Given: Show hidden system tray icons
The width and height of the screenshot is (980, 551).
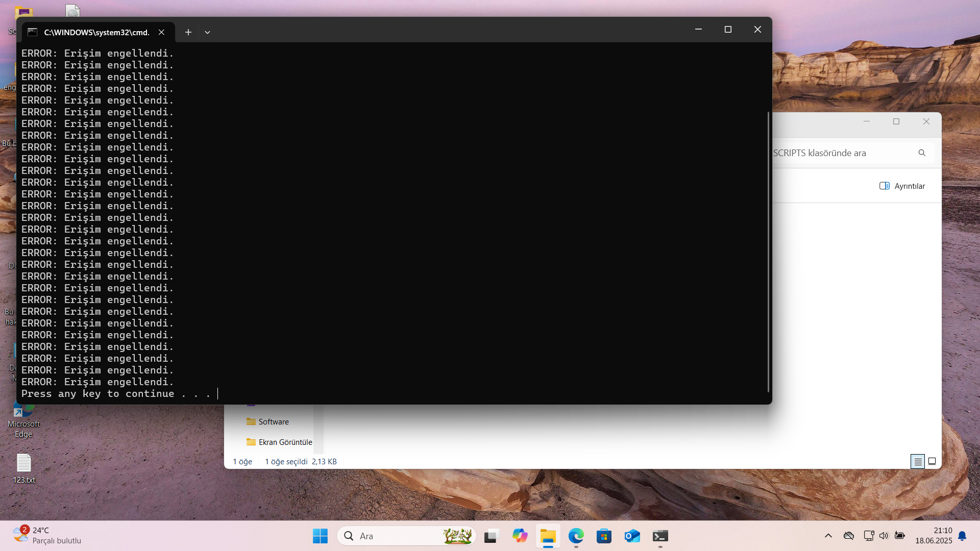Looking at the screenshot, I should 828,536.
